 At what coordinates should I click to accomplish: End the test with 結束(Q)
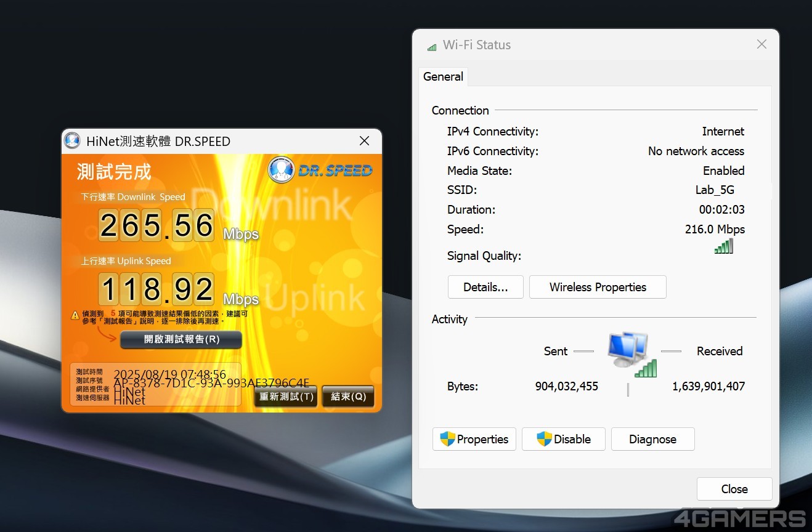(348, 397)
